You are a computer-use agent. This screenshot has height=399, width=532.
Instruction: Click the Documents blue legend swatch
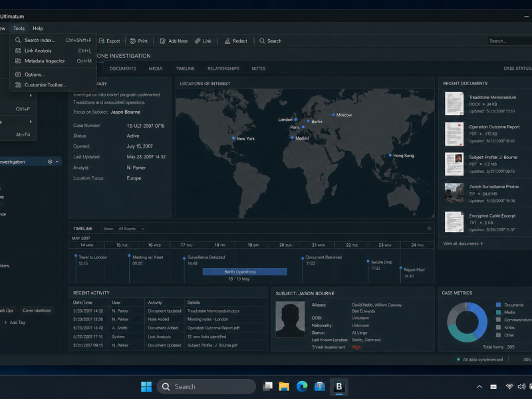(498, 305)
